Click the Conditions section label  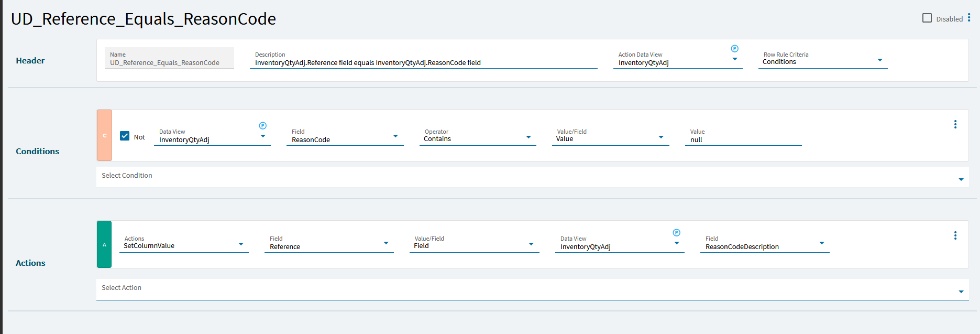[x=38, y=152]
